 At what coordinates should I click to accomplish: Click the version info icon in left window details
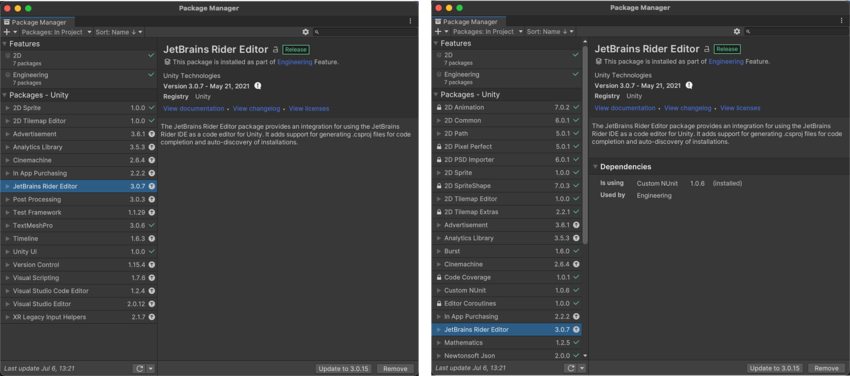258,86
